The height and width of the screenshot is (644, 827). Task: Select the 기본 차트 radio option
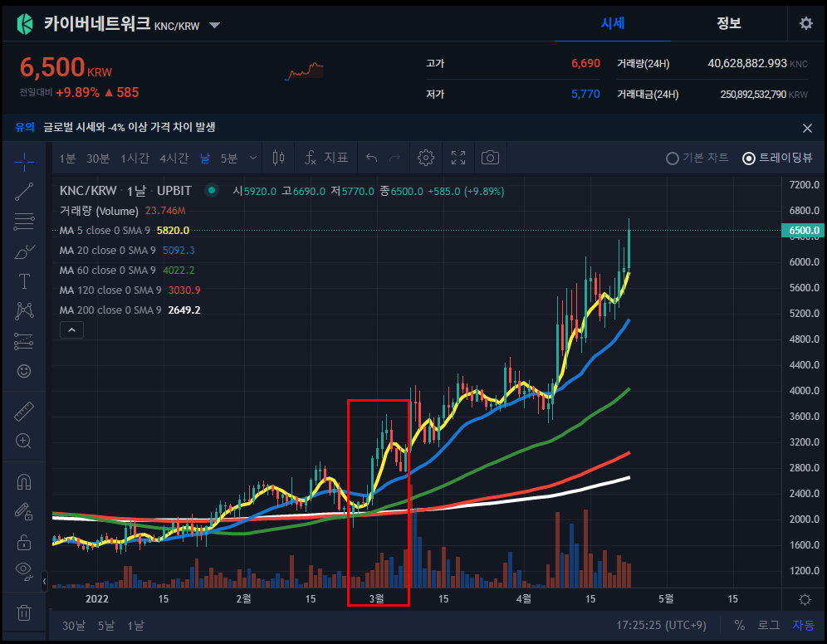pos(697,158)
